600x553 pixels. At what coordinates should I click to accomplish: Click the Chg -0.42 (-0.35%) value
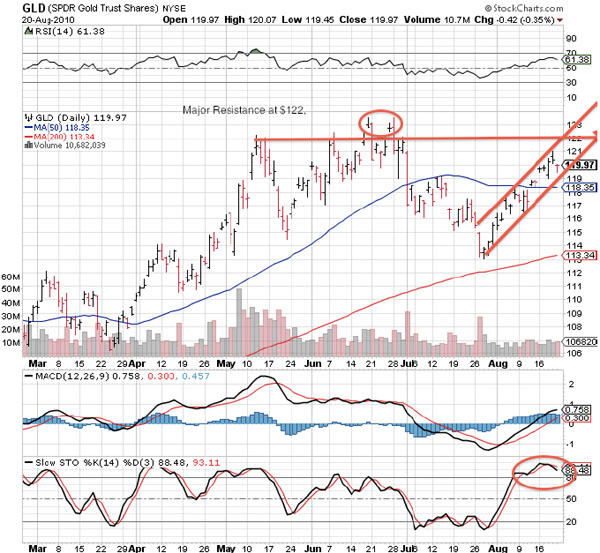pos(515,20)
